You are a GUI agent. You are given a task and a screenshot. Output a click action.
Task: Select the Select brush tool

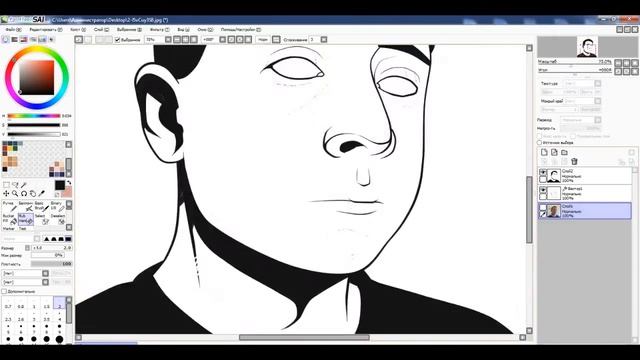42,219
